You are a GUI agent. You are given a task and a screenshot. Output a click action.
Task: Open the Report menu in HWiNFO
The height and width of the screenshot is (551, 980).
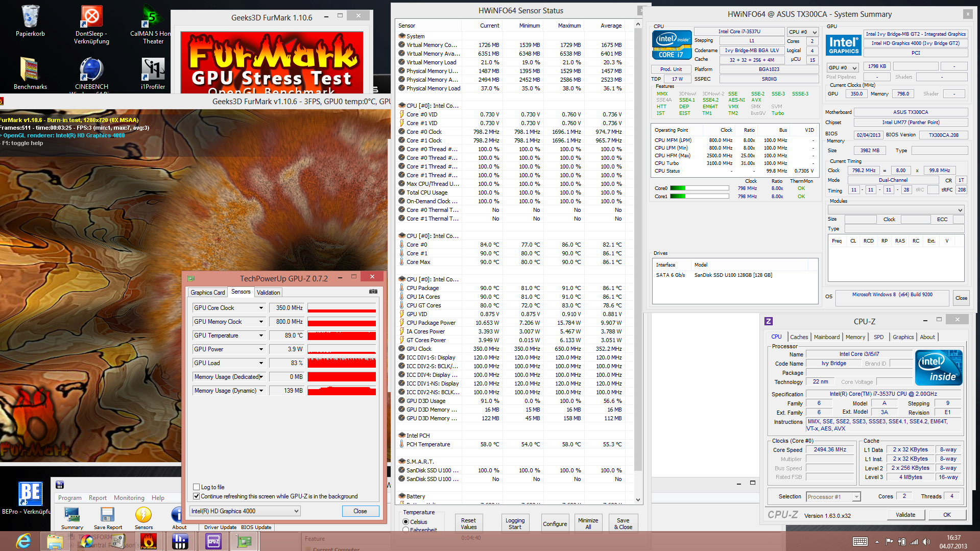pyautogui.click(x=98, y=498)
